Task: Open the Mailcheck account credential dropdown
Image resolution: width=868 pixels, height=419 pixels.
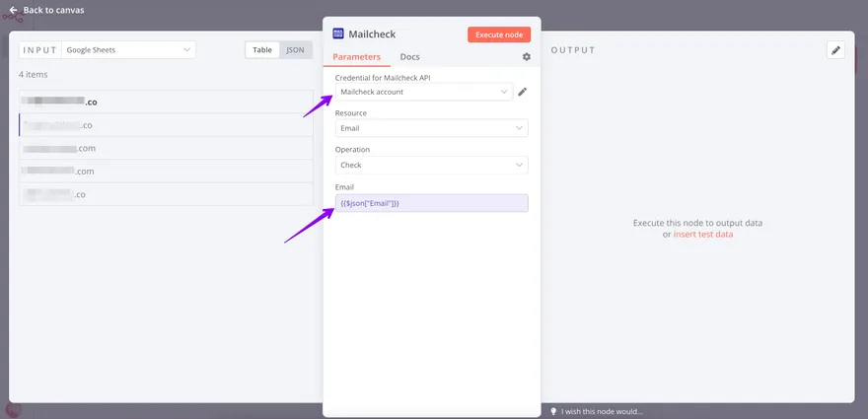Action: tap(424, 92)
